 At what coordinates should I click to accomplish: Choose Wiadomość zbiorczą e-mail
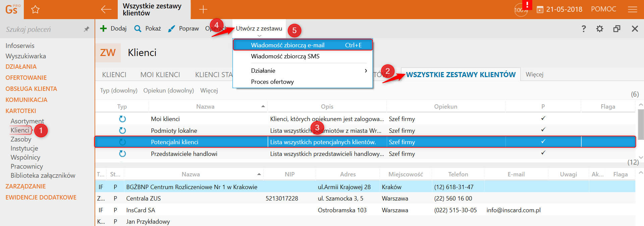(x=303, y=45)
